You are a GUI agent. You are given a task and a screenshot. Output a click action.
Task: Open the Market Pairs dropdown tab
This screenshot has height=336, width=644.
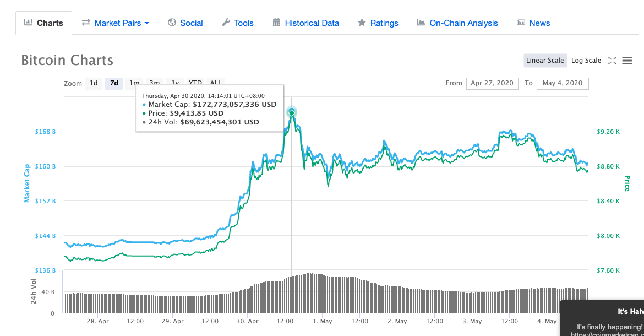click(116, 23)
